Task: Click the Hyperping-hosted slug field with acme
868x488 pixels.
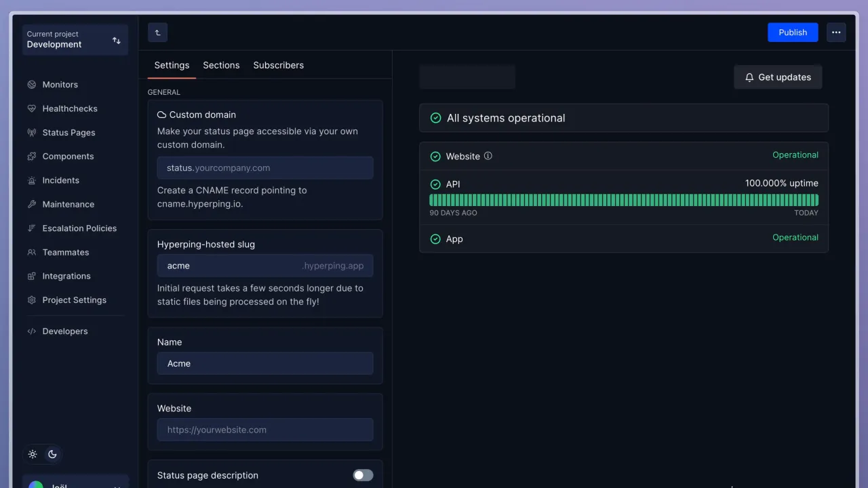Action: coord(265,266)
